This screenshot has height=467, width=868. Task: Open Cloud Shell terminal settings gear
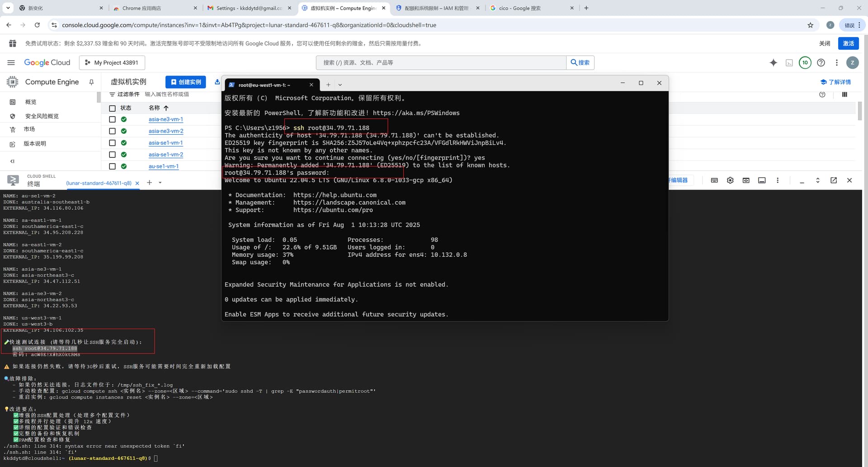pyautogui.click(x=730, y=180)
